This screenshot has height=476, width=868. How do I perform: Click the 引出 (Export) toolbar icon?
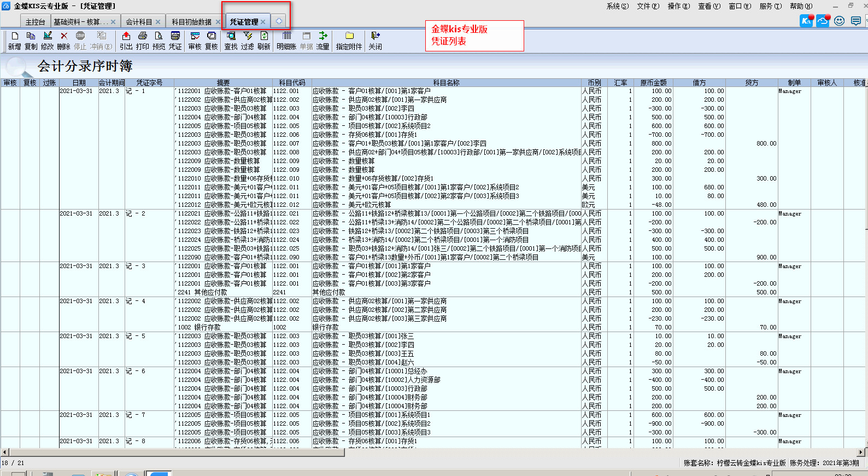point(126,36)
